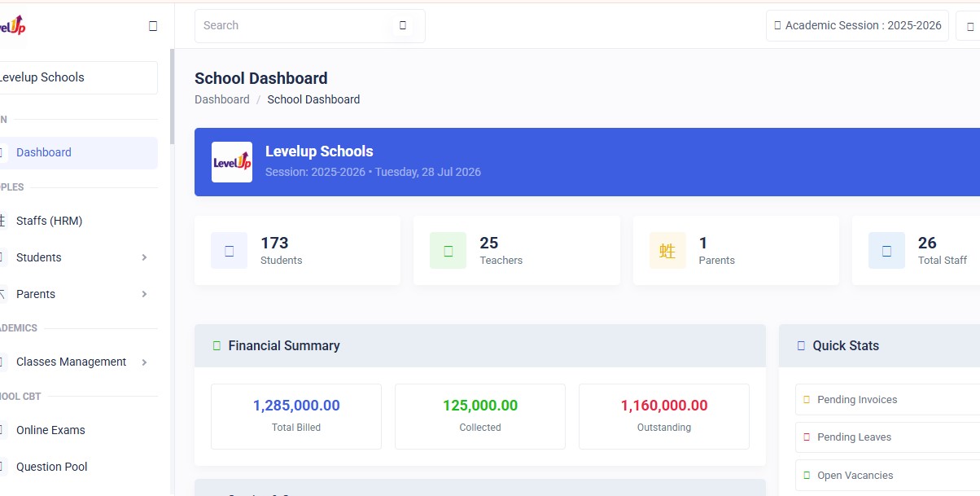Open the Dashboard sidebar menu item

pyautogui.click(x=77, y=152)
